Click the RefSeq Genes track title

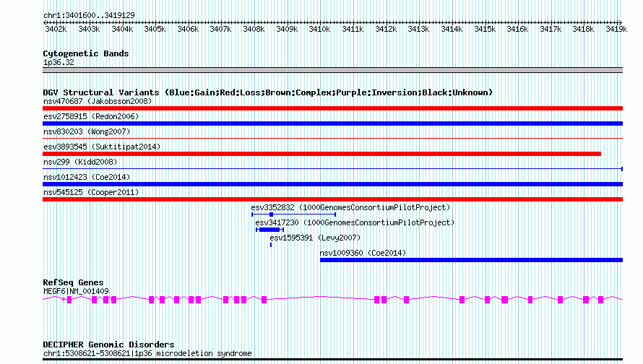(73, 282)
